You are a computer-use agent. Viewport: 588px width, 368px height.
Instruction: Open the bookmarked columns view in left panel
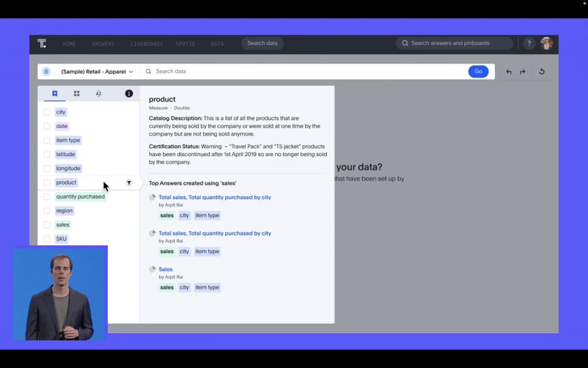click(x=54, y=93)
